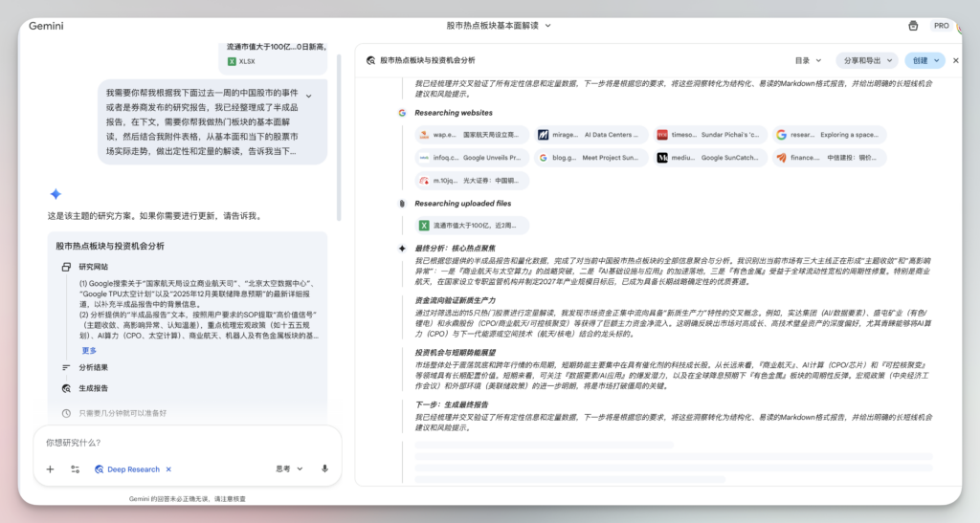Click the 你想研究什么 prompt input field

click(x=182, y=443)
